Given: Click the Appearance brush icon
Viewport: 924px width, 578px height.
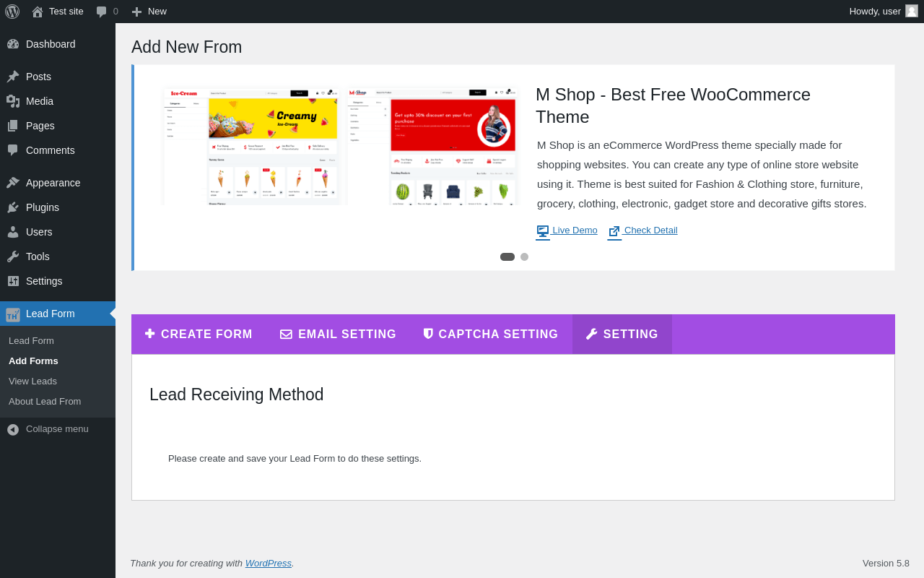Looking at the screenshot, I should [x=13, y=183].
